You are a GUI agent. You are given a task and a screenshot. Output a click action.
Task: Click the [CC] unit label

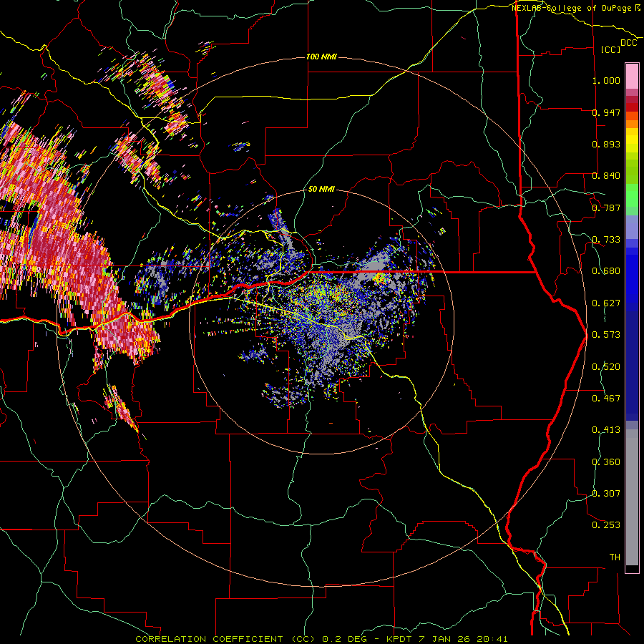tap(611, 49)
